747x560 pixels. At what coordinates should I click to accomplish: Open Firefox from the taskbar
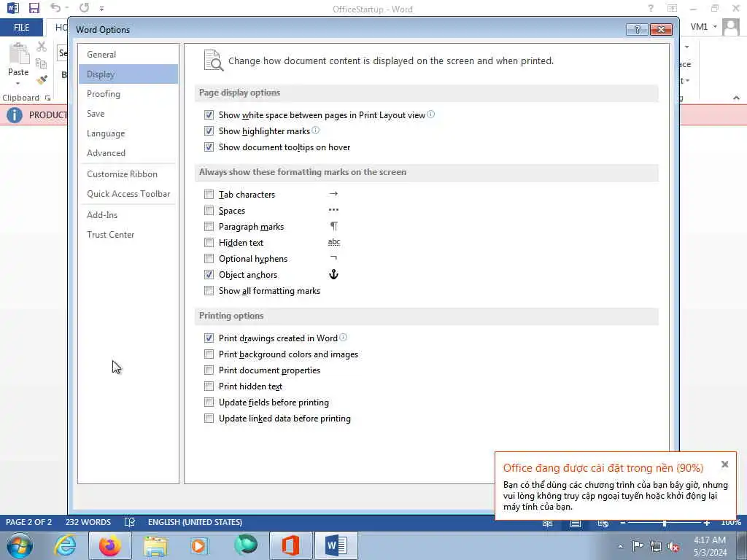(110, 545)
